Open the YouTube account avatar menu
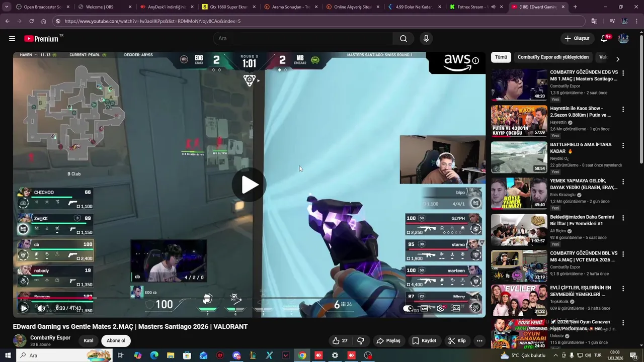Screen dimensions: 644x362 click(x=623, y=39)
